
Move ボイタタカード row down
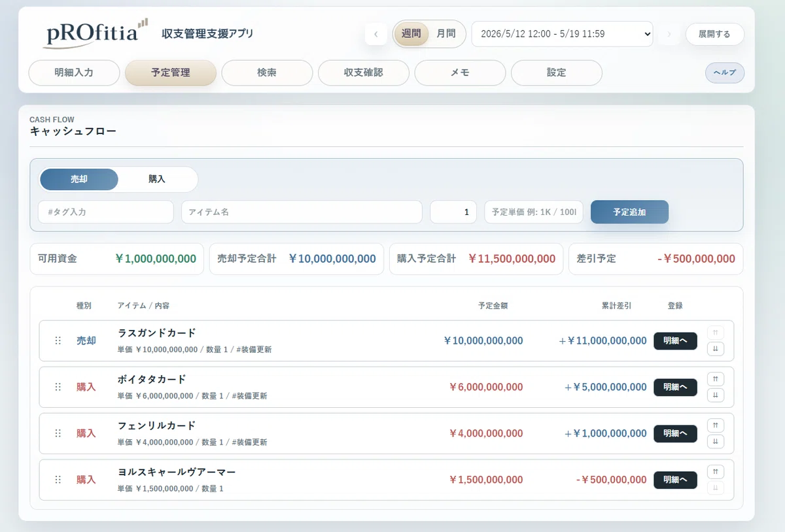(x=716, y=395)
